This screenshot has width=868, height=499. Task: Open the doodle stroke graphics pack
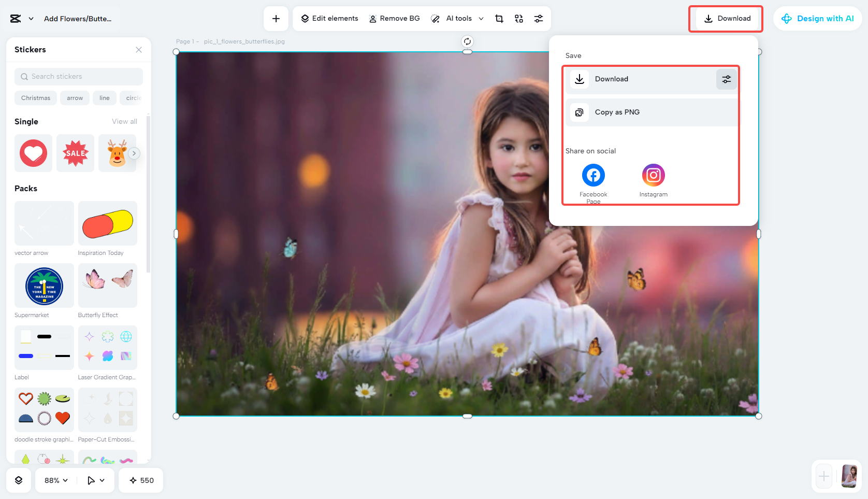pos(44,410)
